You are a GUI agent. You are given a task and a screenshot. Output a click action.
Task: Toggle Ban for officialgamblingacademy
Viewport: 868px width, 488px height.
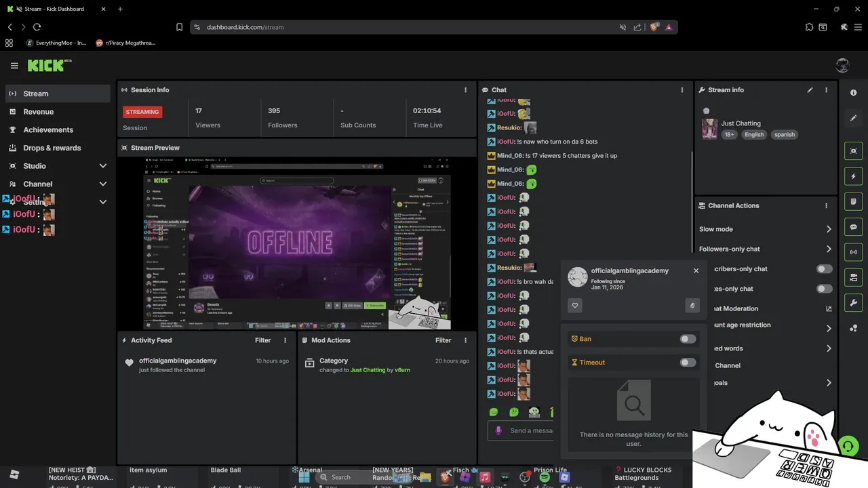(x=688, y=339)
